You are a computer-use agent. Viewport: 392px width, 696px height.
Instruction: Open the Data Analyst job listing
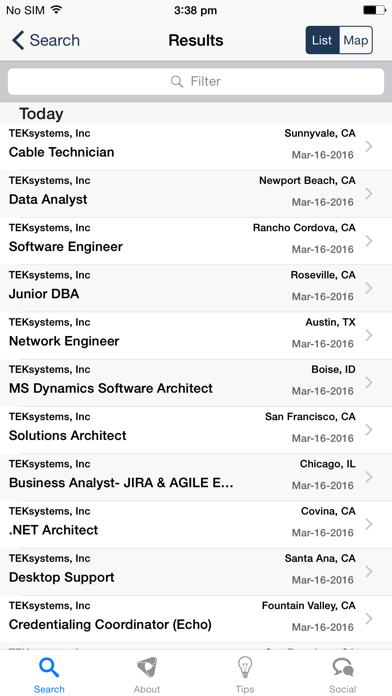coord(196,194)
